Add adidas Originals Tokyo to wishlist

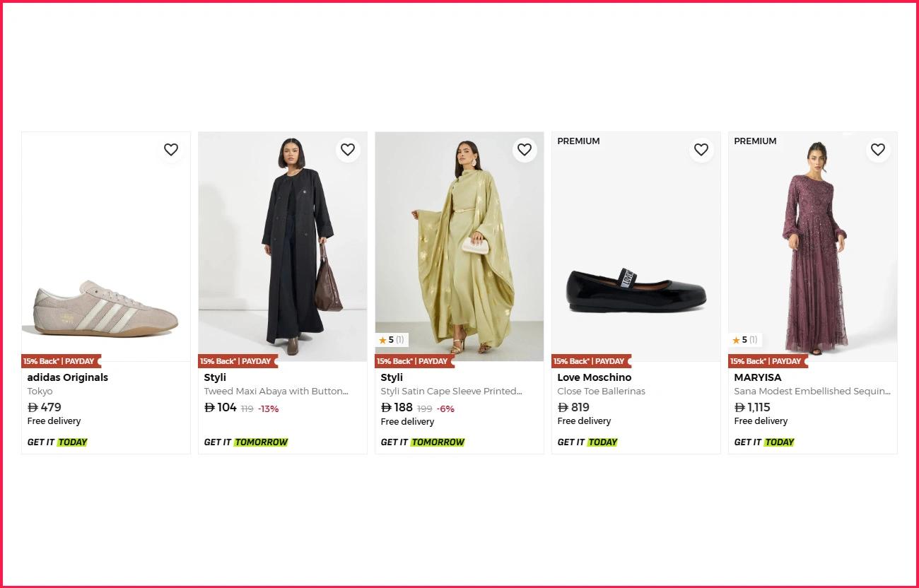click(x=171, y=150)
